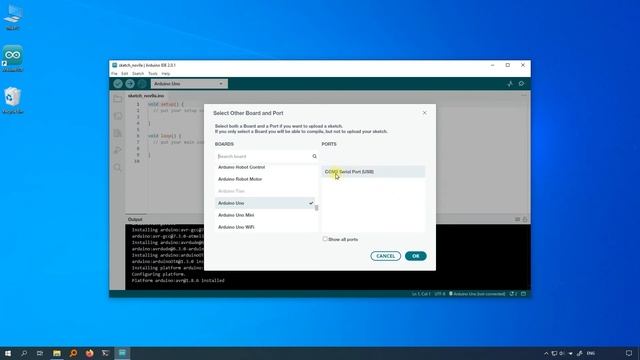Open File Explorer from the taskbar

[x=57, y=353]
